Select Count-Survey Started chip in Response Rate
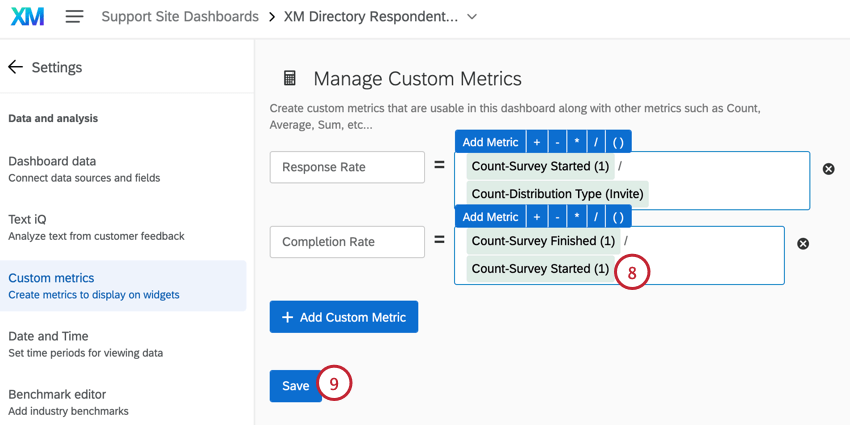 (x=540, y=166)
